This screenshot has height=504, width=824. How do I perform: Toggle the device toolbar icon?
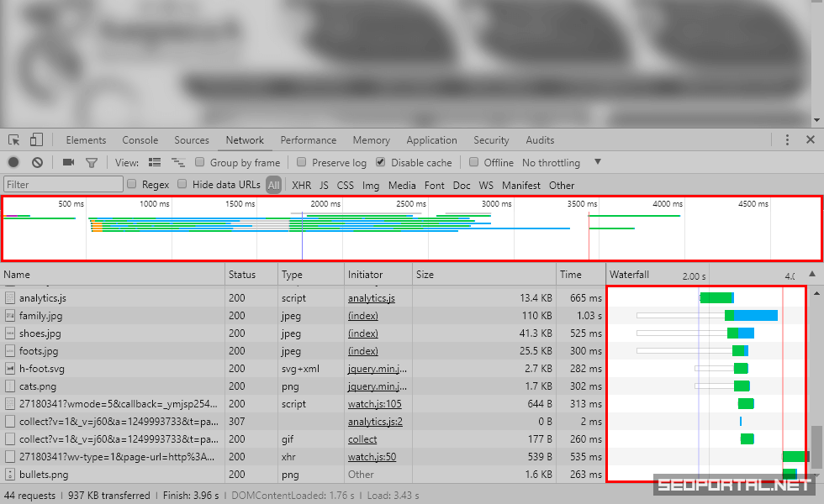36,140
